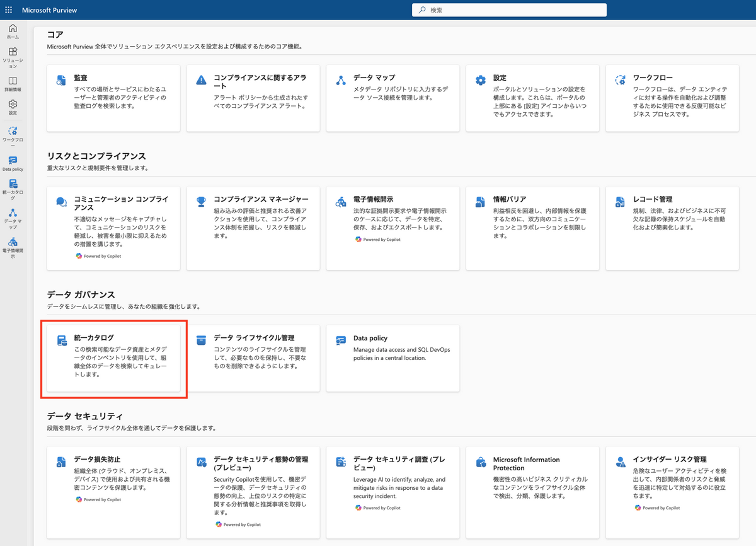Open Data policy in the left sidebar
Image resolution: width=756 pixels, height=546 pixels.
click(x=13, y=164)
